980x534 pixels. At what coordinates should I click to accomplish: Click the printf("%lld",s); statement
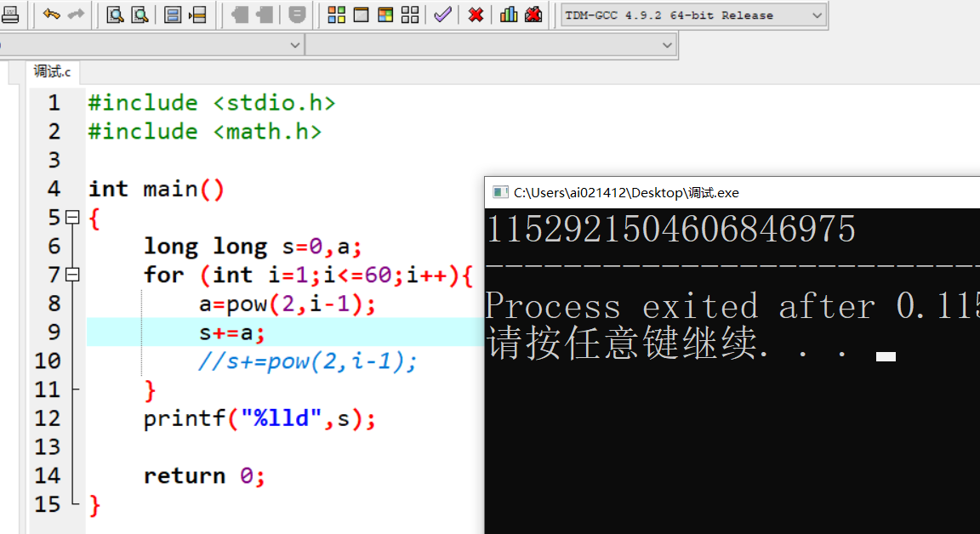tap(260, 418)
